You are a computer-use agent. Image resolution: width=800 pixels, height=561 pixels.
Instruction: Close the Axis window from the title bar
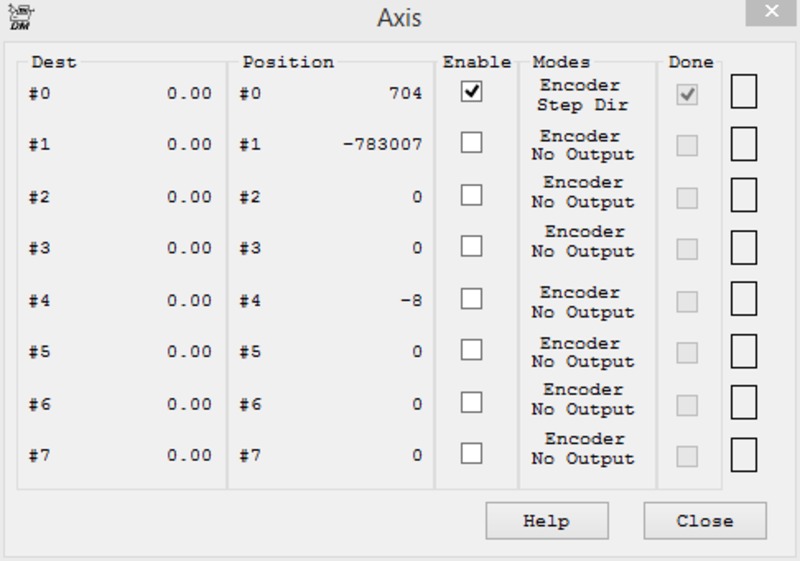point(771,14)
